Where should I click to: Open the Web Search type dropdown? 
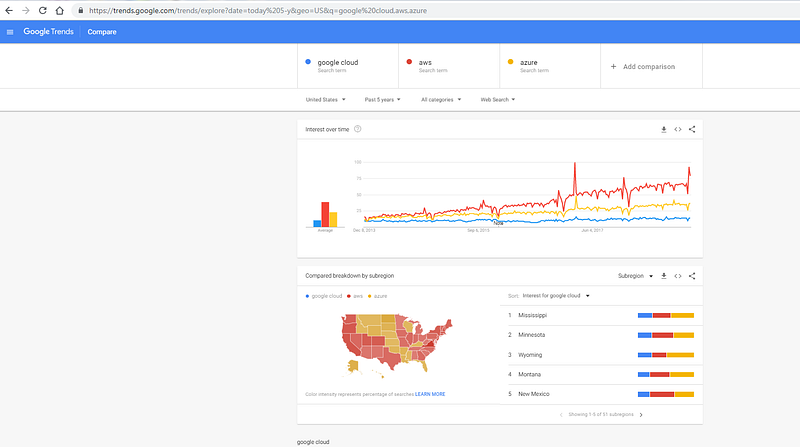[497, 100]
